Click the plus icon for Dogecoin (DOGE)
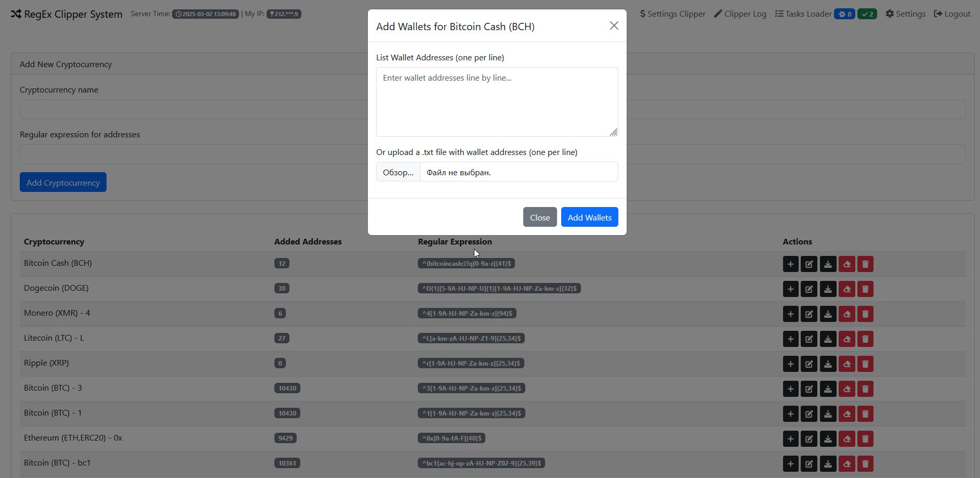This screenshot has height=478, width=980. click(x=790, y=289)
